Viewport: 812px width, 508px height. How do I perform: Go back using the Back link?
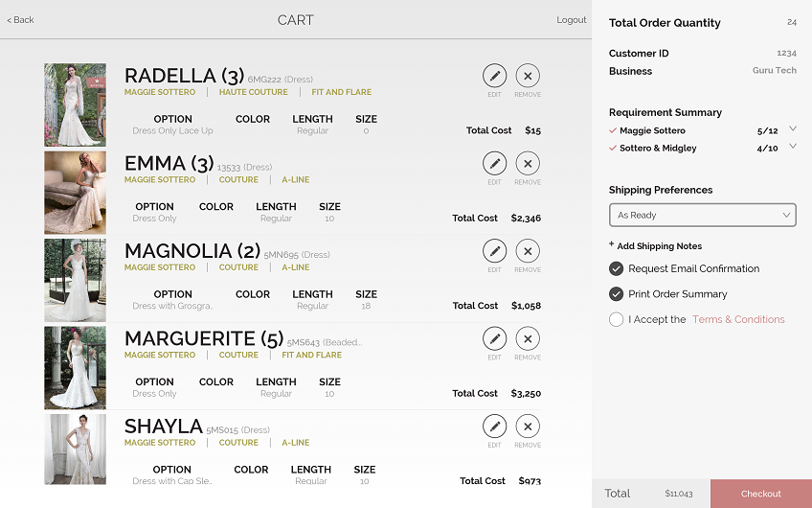pos(21,20)
